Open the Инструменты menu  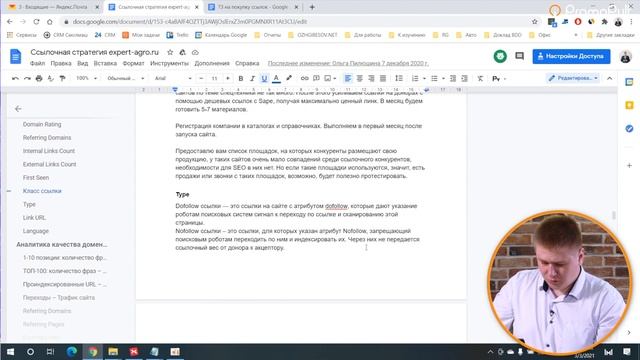point(169,63)
